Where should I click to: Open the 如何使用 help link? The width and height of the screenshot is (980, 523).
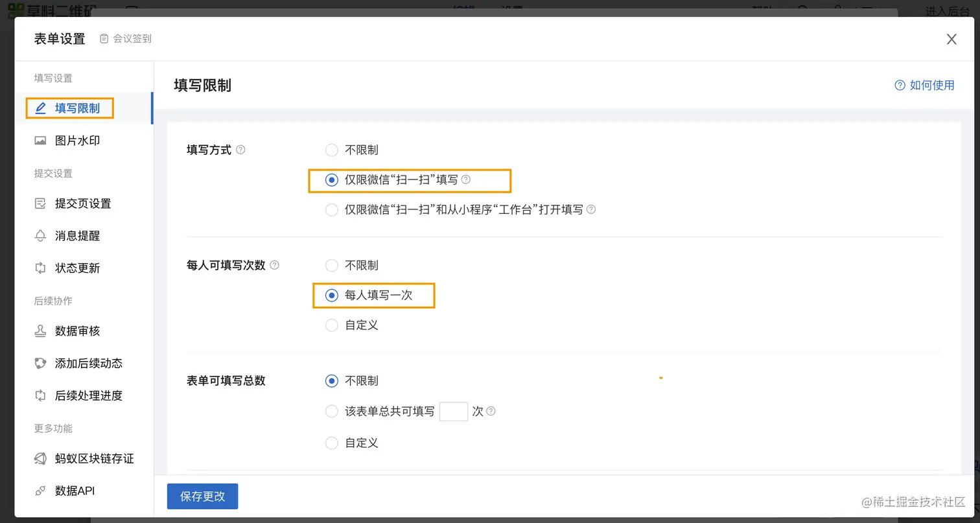point(925,86)
